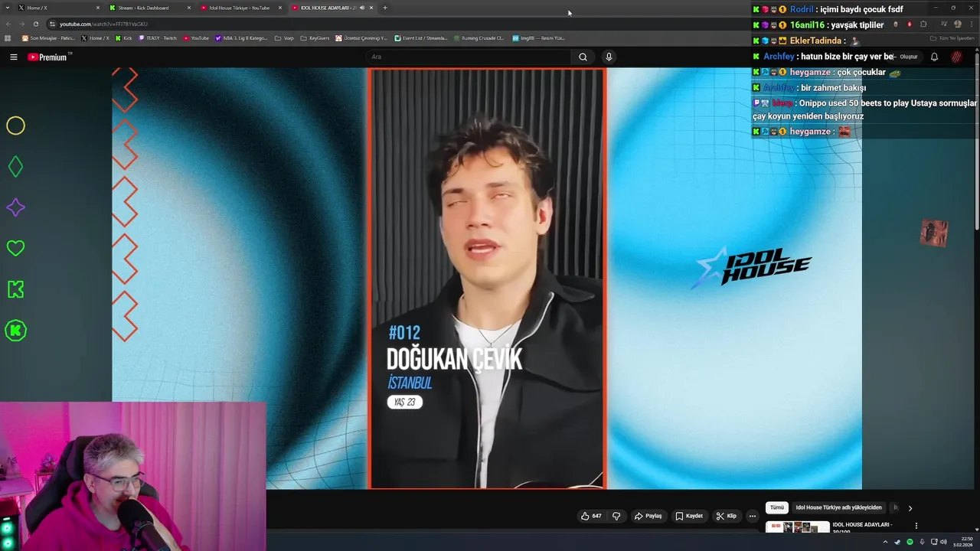Click the playing Doğukan Çevik video frame
The height and width of the screenshot is (551, 980).
[x=487, y=279]
